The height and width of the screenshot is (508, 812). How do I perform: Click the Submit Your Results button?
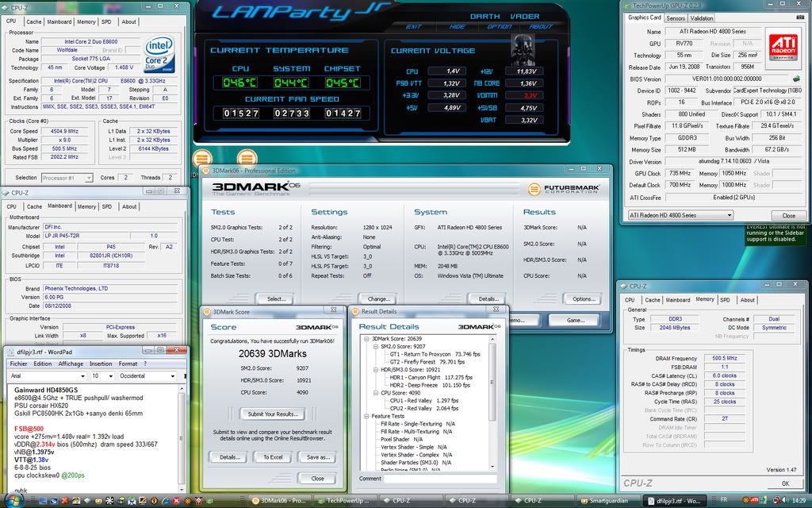click(271, 414)
